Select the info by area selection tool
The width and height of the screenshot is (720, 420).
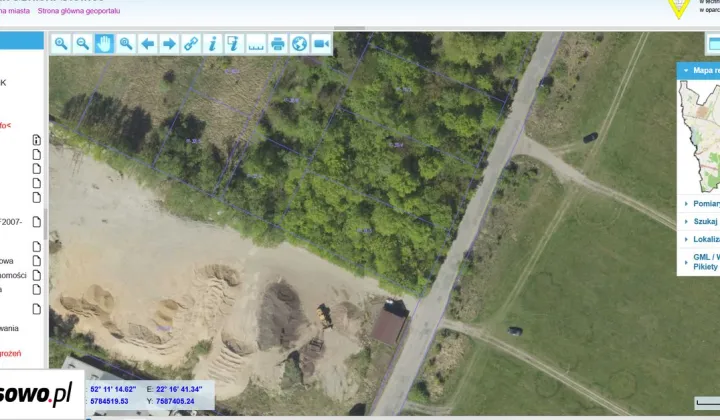(234, 44)
